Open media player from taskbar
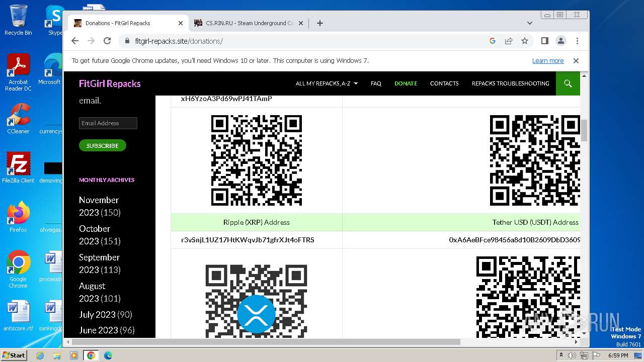The width and height of the screenshot is (644, 362). (x=74, y=355)
